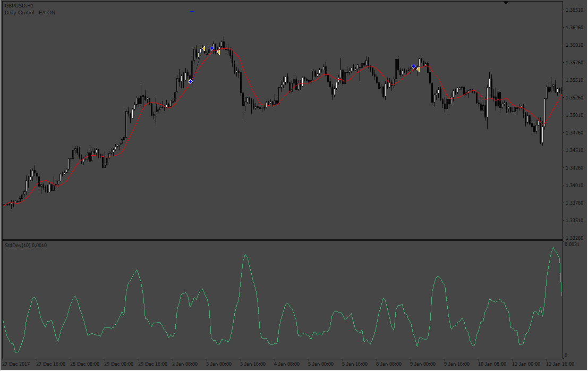Click the 5 Jan 00:00 time label
This screenshot has width=588, height=371.
321,364
